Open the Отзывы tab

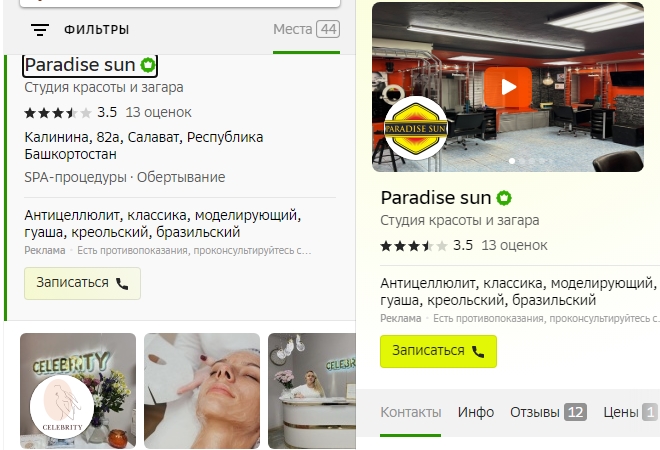click(x=548, y=412)
